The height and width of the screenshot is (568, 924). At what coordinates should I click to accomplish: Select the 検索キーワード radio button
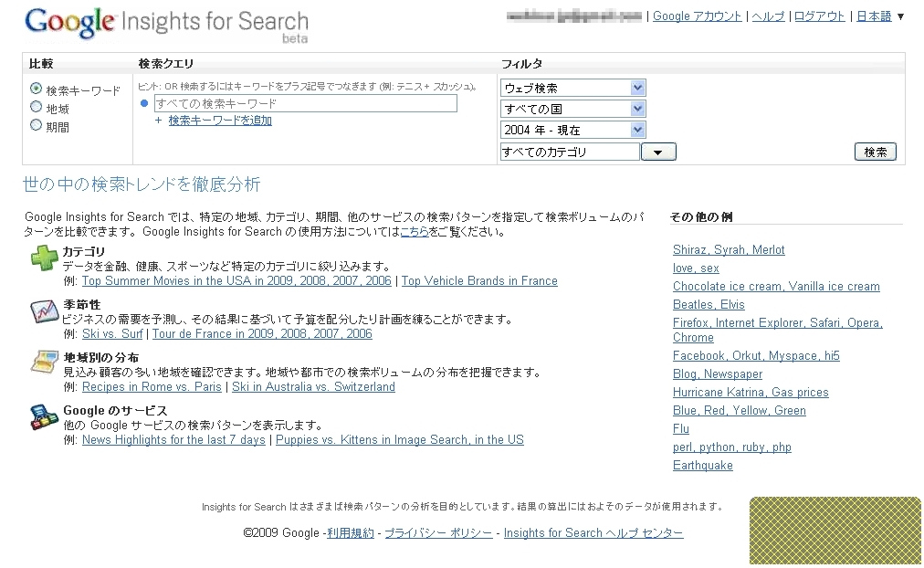click(36, 89)
